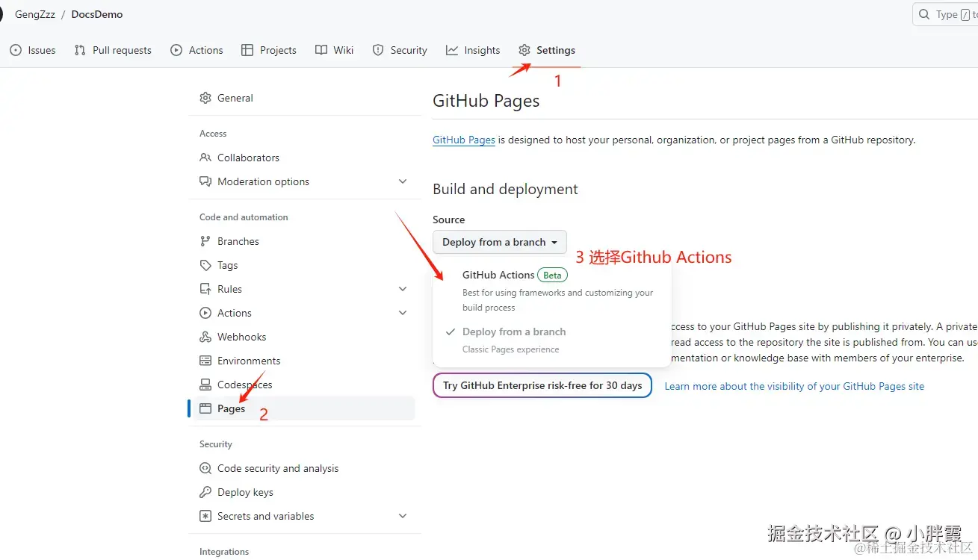The image size is (978, 560).
Task: Click the search input field
Action: click(x=945, y=14)
